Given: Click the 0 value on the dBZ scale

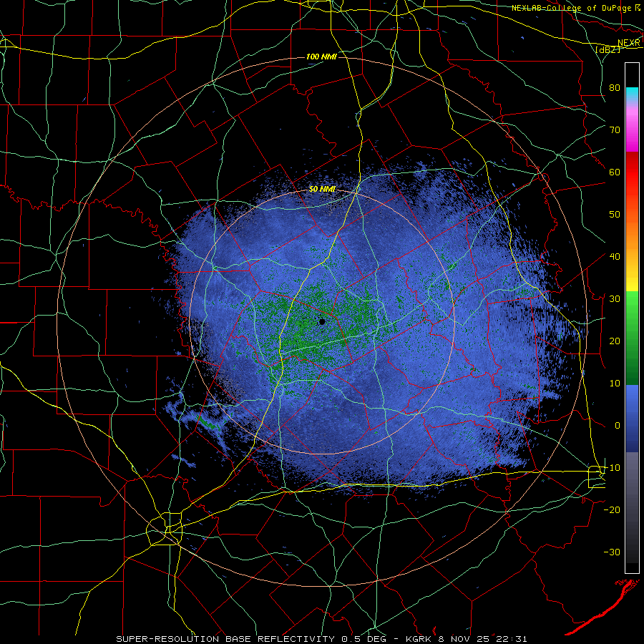Looking at the screenshot, I should click(x=618, y=426).
